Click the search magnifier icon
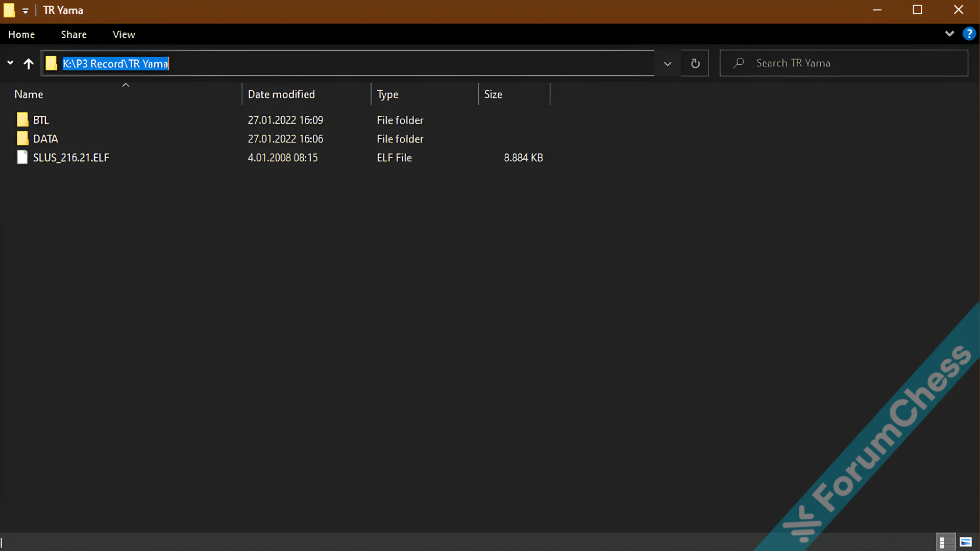980x551 pixels. pyautogui.click(x=739, y=63)
